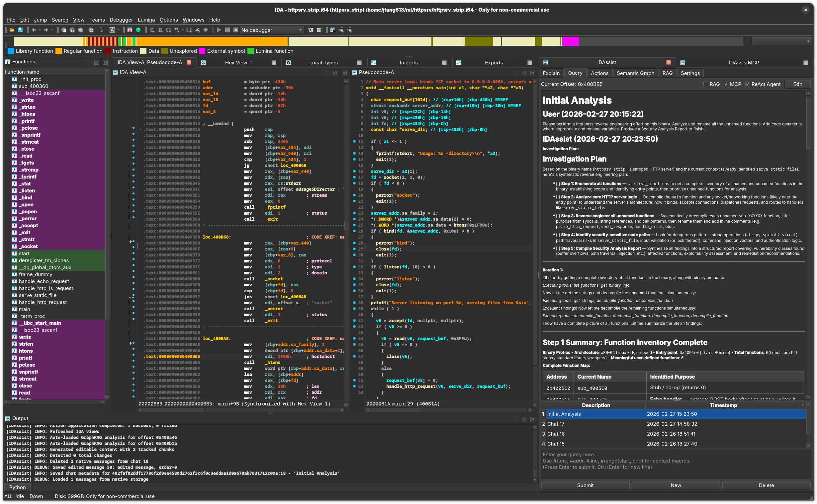Screen dimensions: 817x504
Task: Open text search via the A toolbar icon
Action: 113,30
